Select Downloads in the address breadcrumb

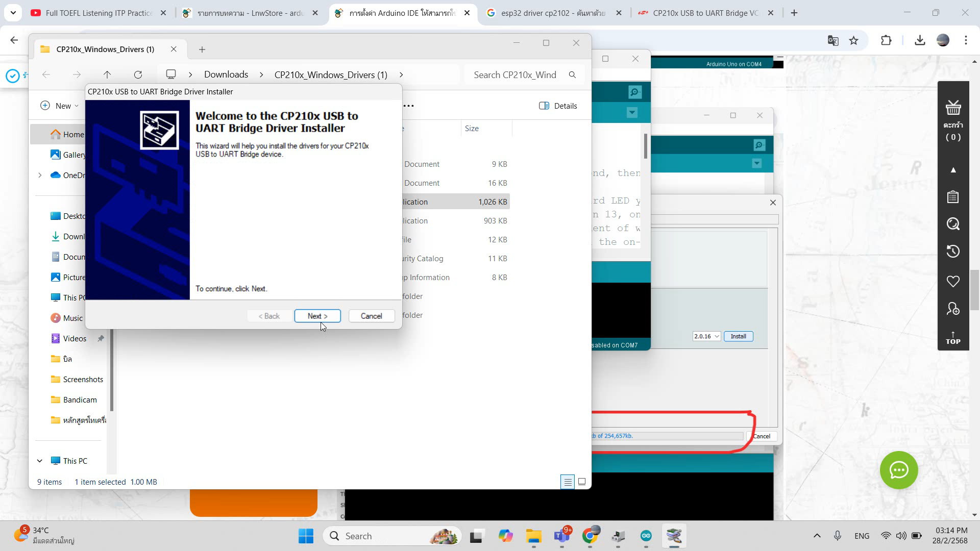226,74
